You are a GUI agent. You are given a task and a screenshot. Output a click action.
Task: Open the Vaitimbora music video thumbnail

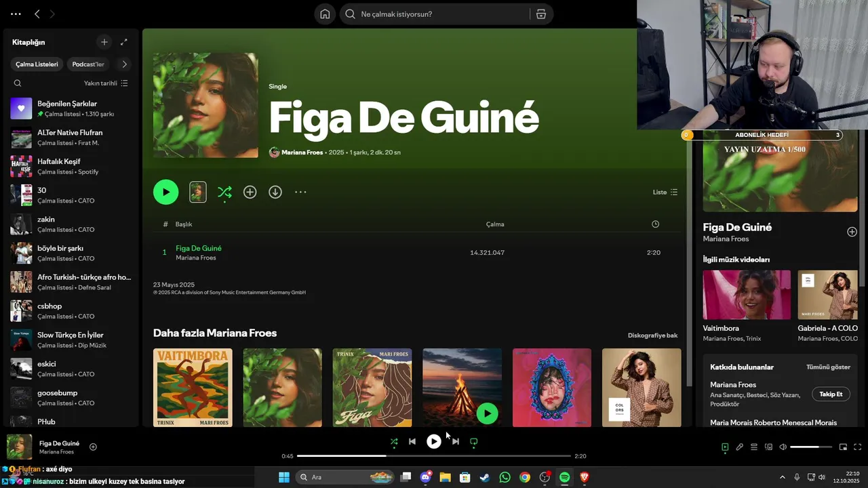747,295
